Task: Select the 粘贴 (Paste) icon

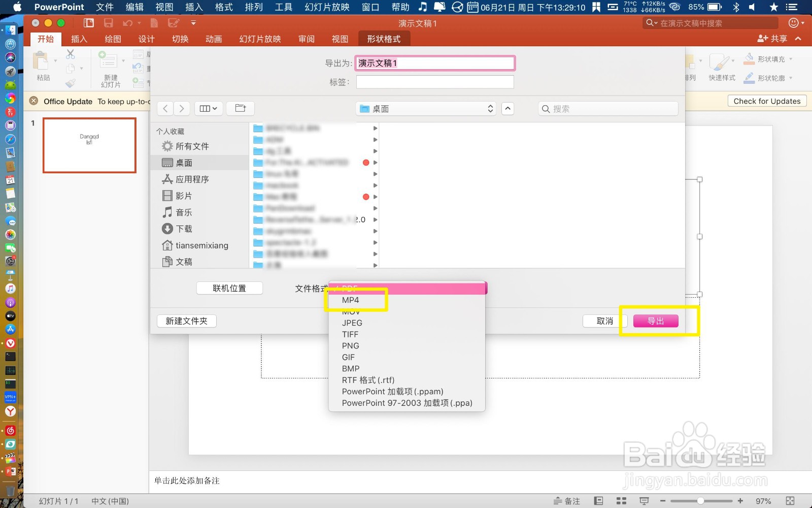Action: tap(42, 61)
